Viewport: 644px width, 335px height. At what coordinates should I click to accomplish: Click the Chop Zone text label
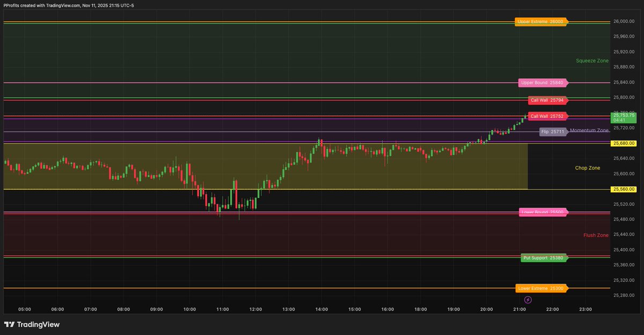588,168
